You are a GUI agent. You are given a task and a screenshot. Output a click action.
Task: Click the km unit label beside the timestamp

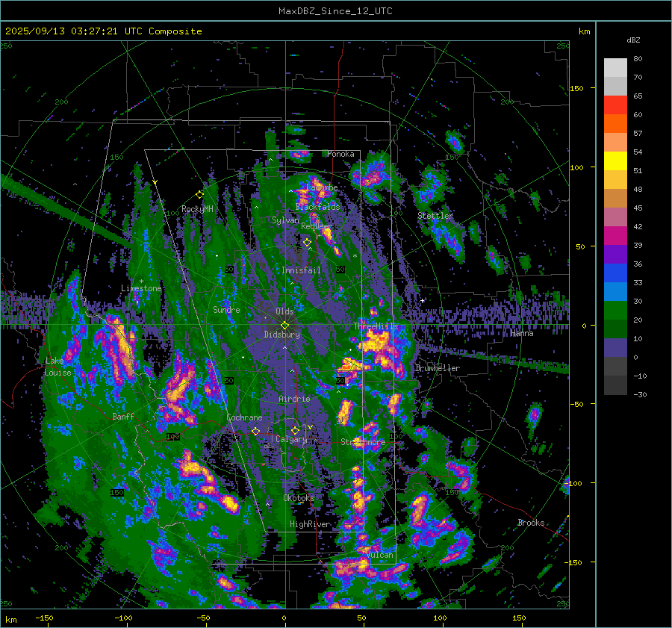(584, 31)
